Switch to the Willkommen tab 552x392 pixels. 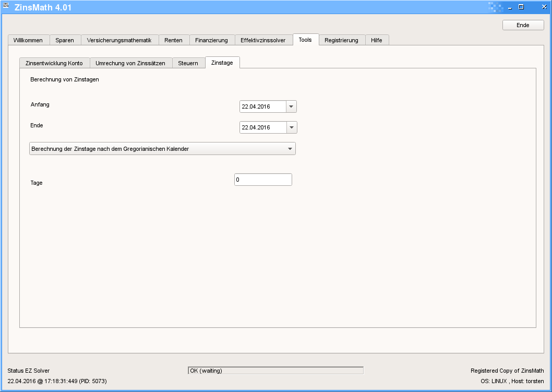pyautogui.click(x=28, y=40)
